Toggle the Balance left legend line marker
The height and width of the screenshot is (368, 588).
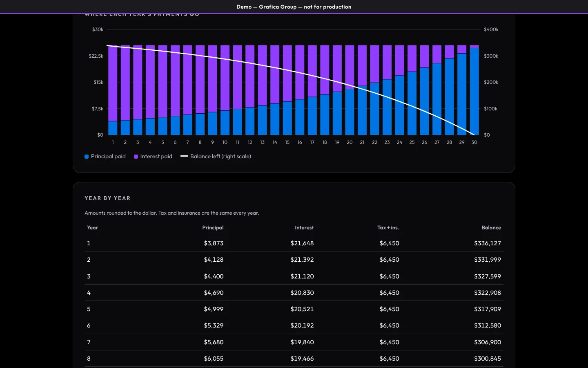(x=184, y=156)
